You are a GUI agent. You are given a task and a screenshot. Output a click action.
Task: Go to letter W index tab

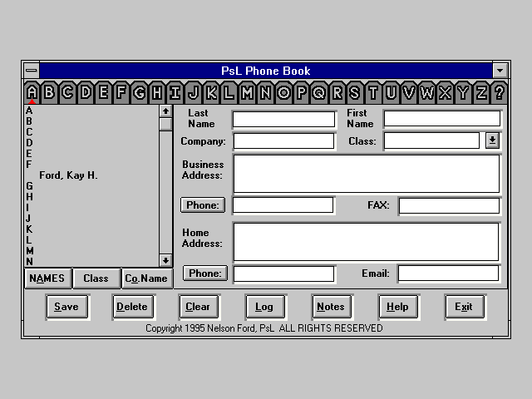pyautogui.click(x=426, y=92)
